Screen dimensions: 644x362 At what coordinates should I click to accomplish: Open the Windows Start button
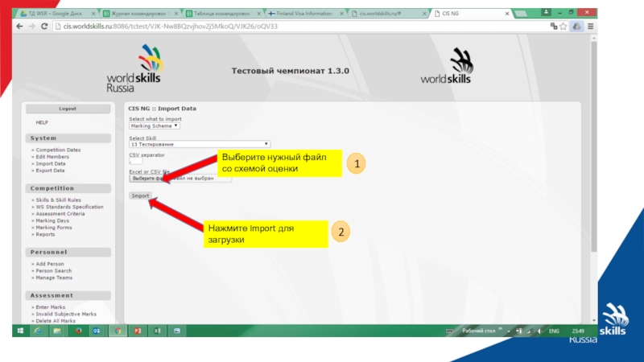19,331
